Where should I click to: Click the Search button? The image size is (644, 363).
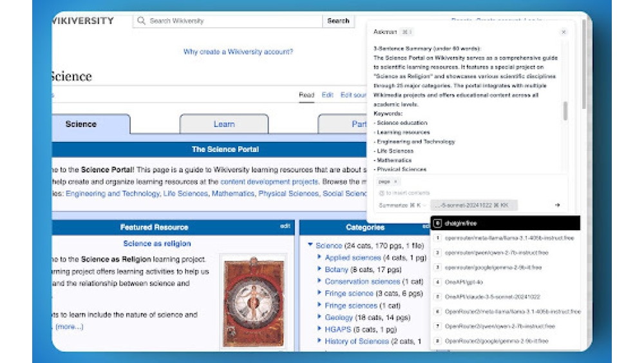[x=338, y=21]
